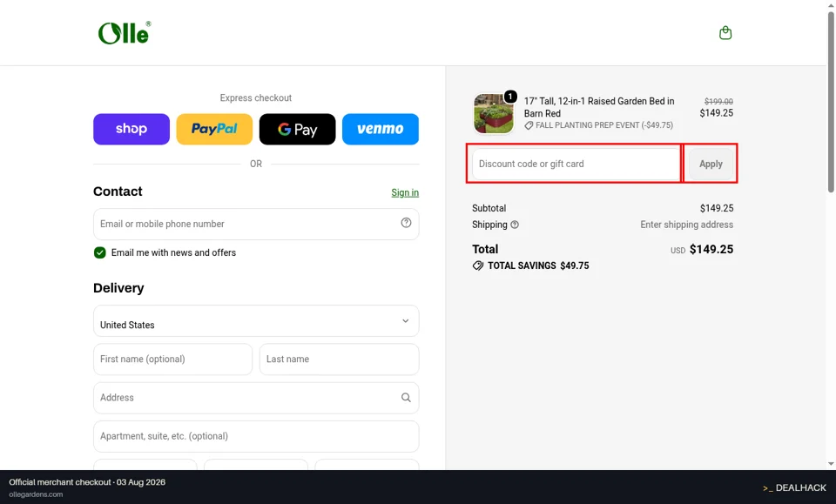Pay with Venmo button
Viewport: 836px width, 504px height.
point(381,129)
